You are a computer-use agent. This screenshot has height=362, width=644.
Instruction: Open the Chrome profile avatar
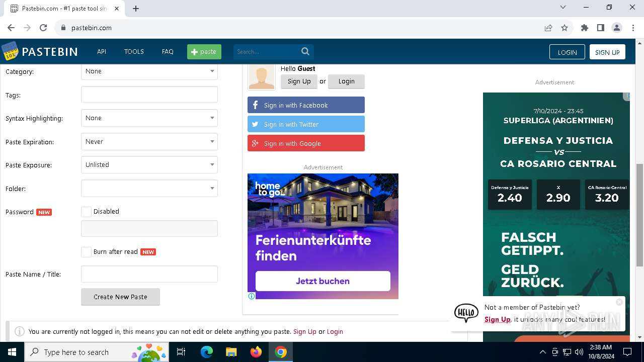[617, 28]
